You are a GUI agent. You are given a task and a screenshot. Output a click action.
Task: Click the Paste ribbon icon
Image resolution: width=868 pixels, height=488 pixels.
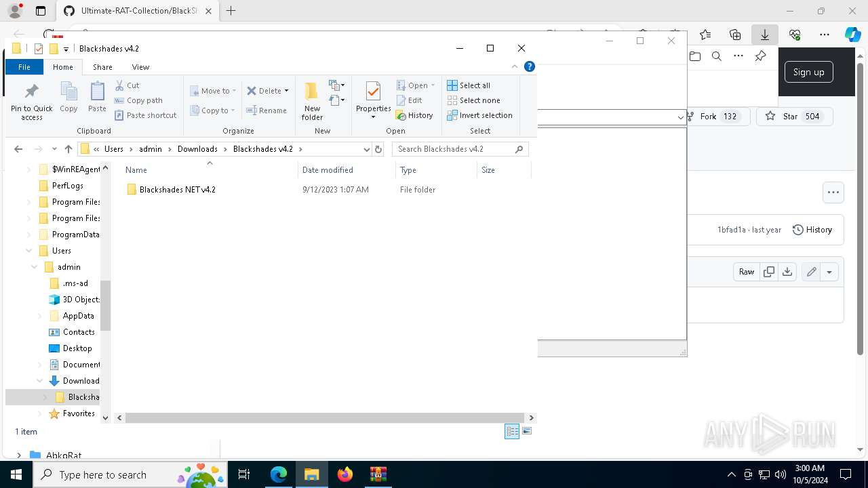tap(97, 97)
